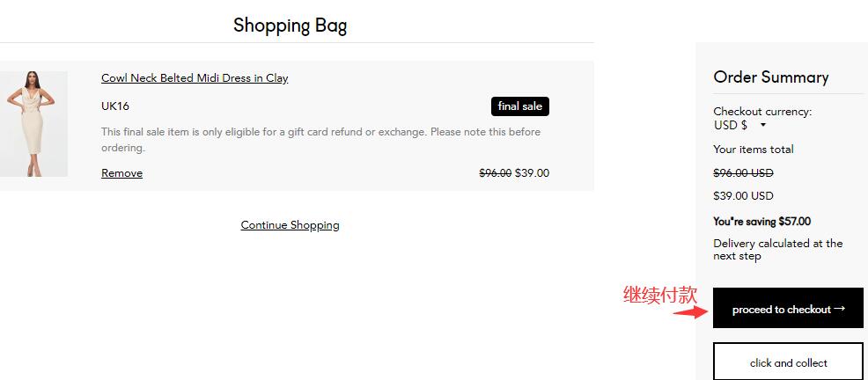Click the crossed-out $96.00 item price
The width and height of the screenshot is (868, 380).
point(495,173)
